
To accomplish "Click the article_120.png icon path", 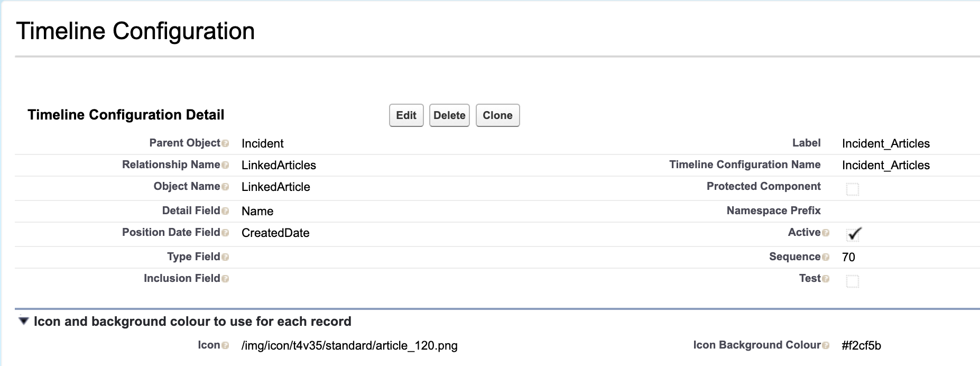I will click(x=349, y=346).
